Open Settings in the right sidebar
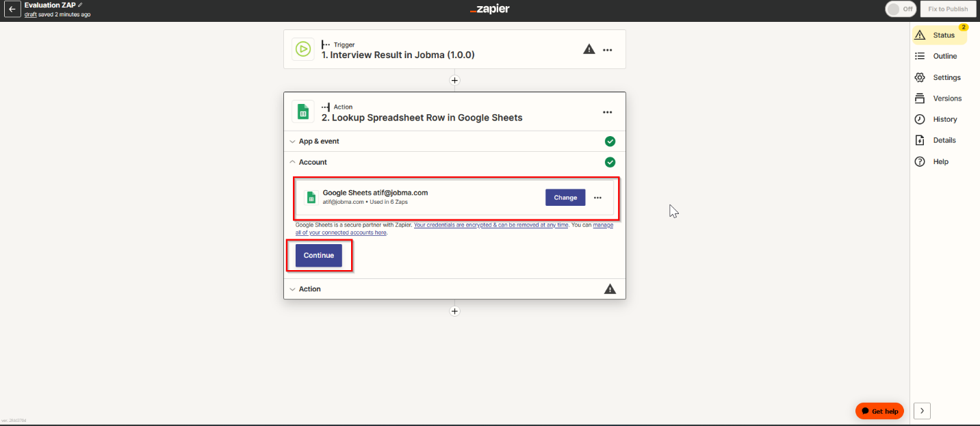Screen dimensions: 980x426 click(x=938, y=77)
